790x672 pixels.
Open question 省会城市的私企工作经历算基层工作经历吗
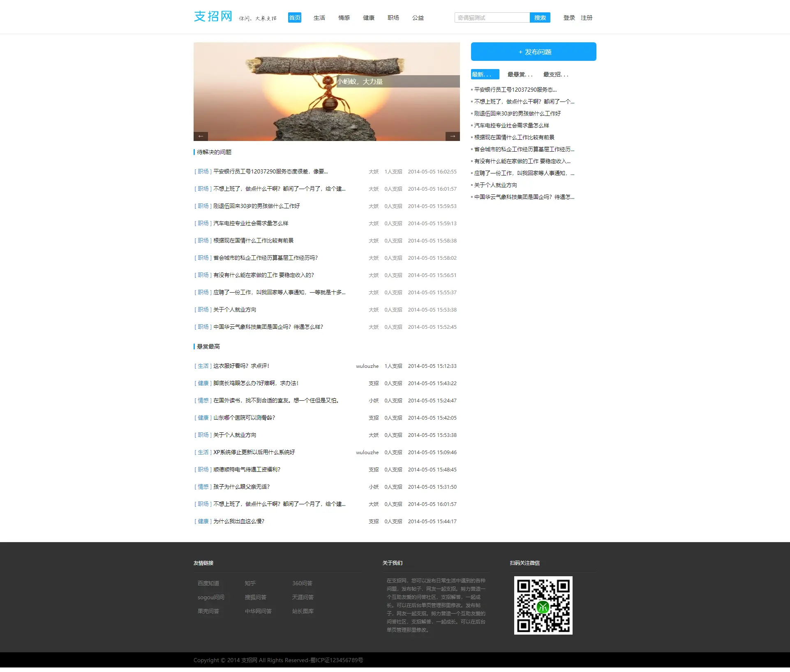[266, 258]
